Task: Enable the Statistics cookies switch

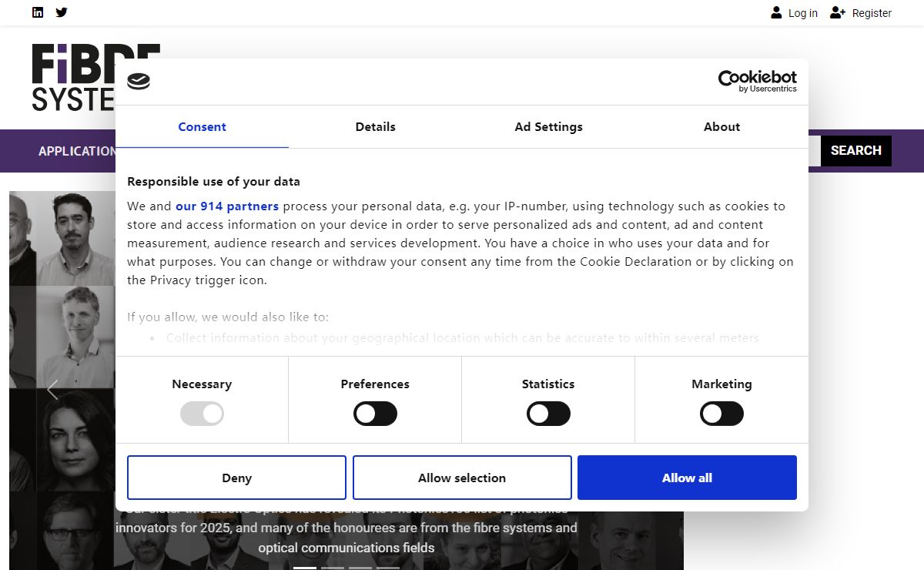Action: tap(548, 414)
